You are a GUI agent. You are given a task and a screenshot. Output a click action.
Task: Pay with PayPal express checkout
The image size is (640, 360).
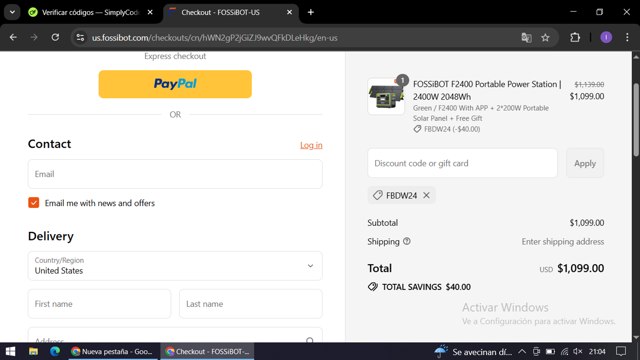point(175,84)
